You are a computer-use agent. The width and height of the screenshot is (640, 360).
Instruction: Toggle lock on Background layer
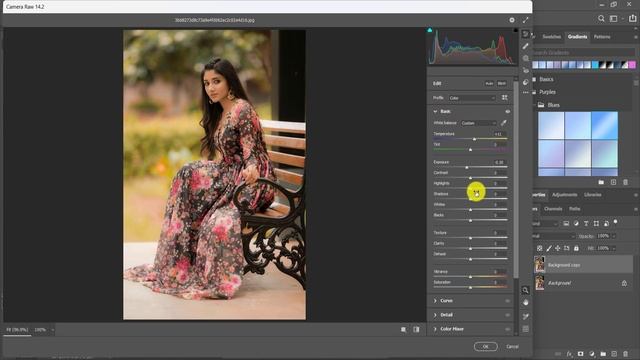pyautogui.click(x=624, y=283)
